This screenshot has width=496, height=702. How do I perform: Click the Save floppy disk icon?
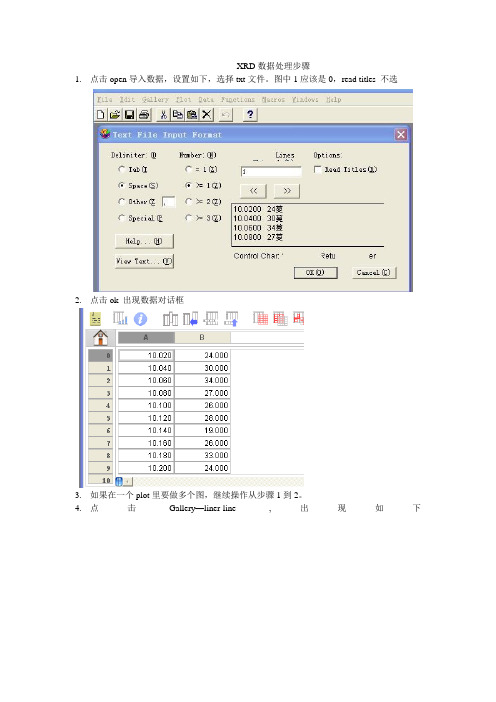click(129, 115)
